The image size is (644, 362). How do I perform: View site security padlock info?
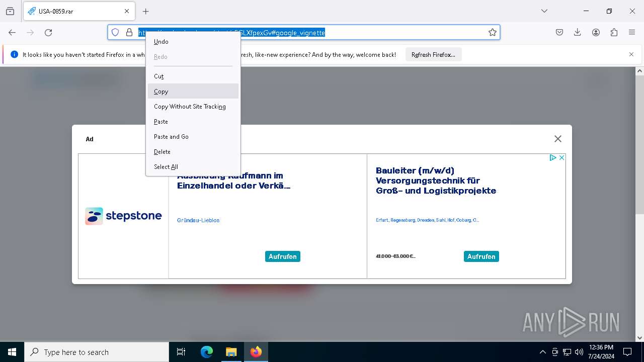coord(129,32)
